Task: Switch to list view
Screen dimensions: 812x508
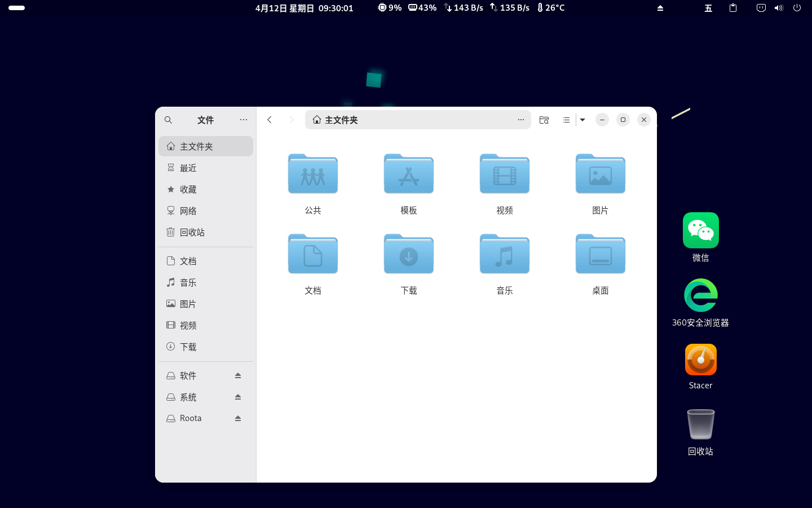Action: point(566,120)
